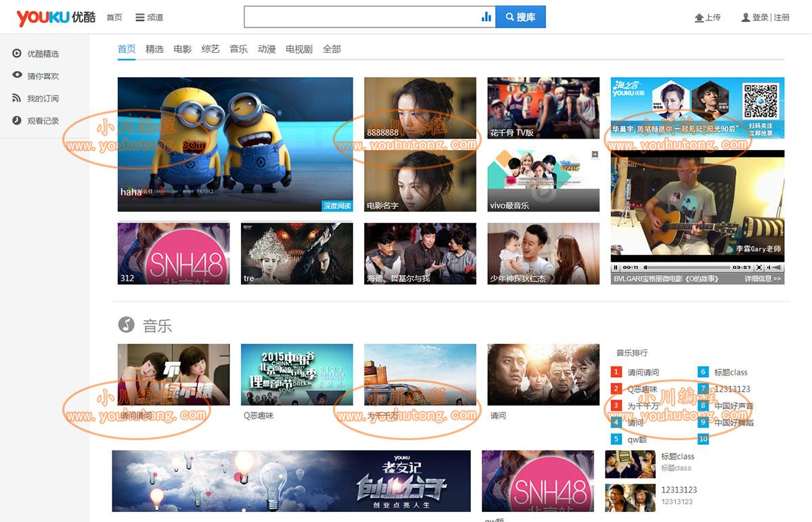The width and height of the screenshot is (812, 522).
Task: Open the 电影名字 video thumbnail
Action: pos(420,181)
